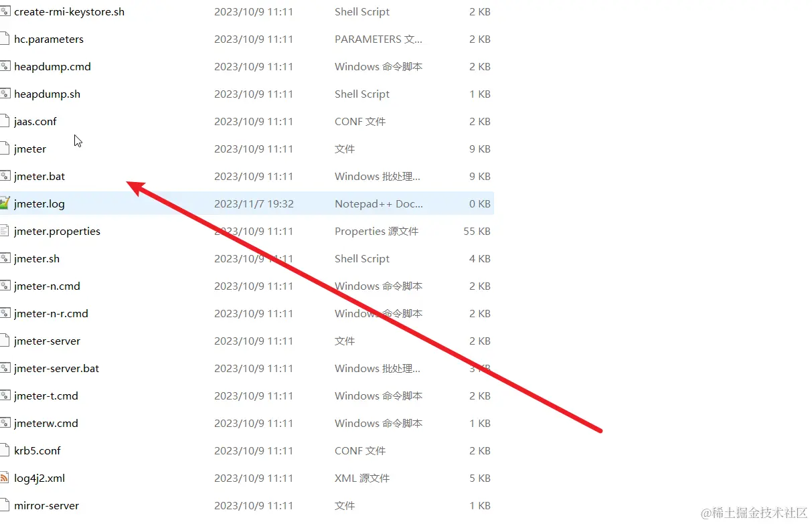Select the hc.parameters file name
Viewport: 812px width, 524px height.
click(49, 39)
